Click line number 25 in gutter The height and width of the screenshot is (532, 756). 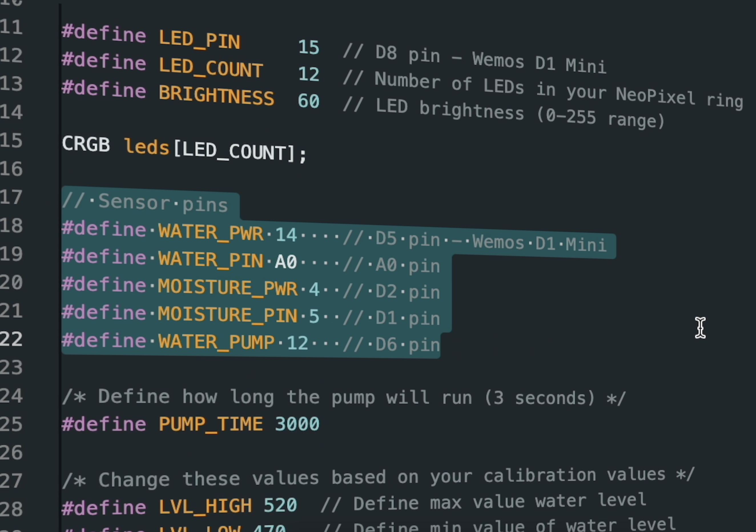(11, 424)
